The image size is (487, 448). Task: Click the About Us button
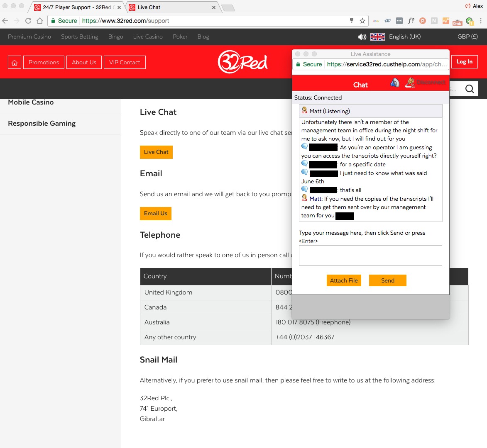[84, 62]
